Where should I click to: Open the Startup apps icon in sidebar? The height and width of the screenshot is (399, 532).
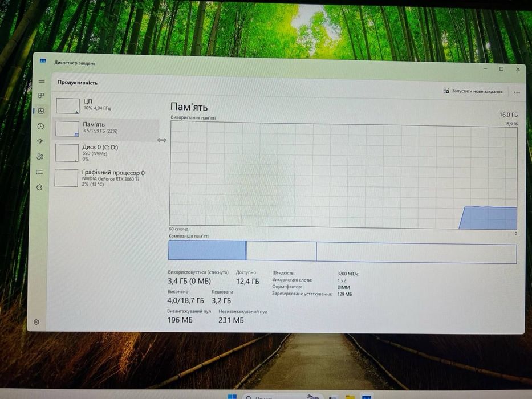coord(40,141)
